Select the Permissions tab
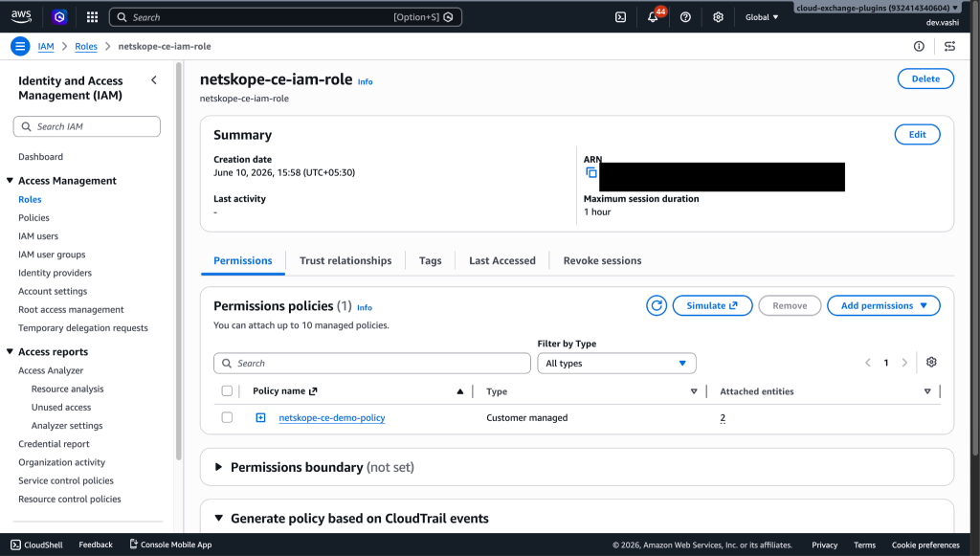980x556 pixels. (243, 260)
